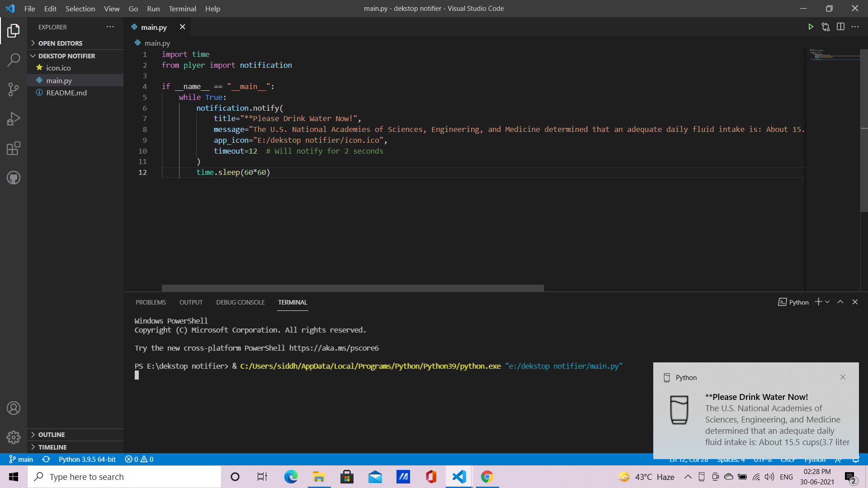Click the Accounts icon in activity bar
The image size is (868, 488).
pos(14,408)
